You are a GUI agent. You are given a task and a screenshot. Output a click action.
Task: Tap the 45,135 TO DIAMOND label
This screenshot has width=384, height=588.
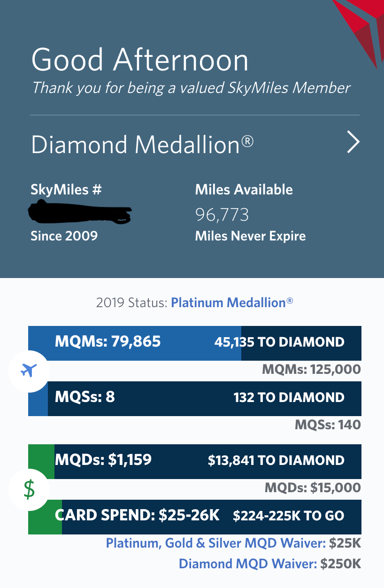point(279,342)
